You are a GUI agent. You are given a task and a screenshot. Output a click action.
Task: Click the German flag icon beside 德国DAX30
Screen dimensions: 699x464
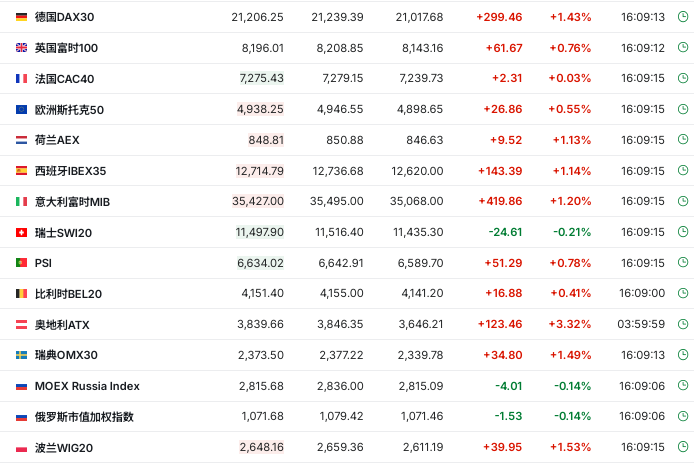(21, 17)
